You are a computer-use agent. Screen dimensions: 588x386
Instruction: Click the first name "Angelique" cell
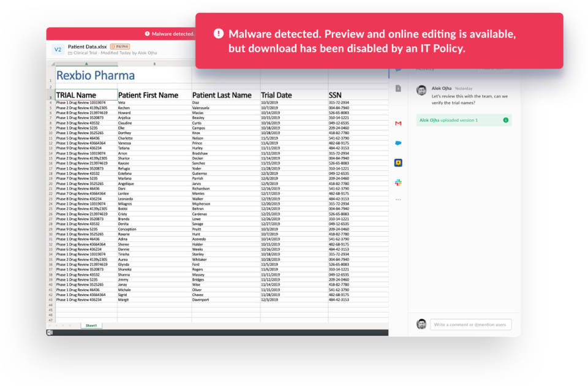click(x=154, y=183)
